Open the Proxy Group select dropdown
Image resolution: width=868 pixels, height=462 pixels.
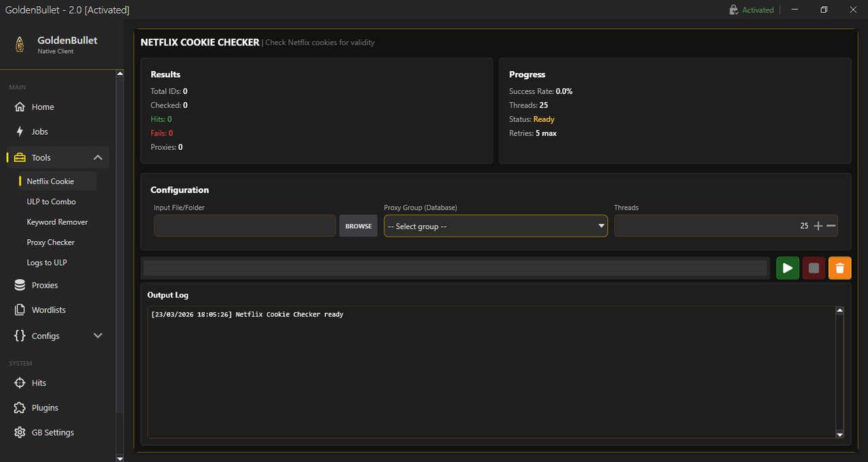496,226
